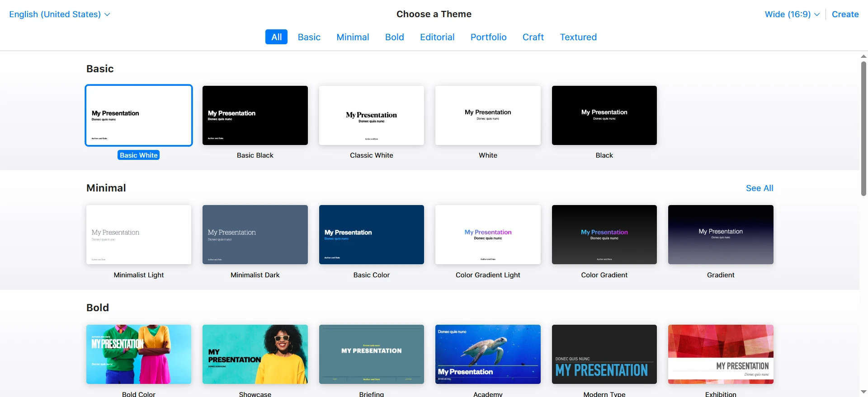
Task: Choose the Basic Color theme thumbnail
Action: pos(372,235)
